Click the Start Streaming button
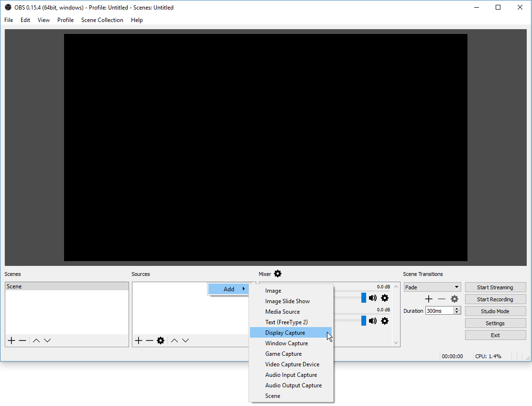 [495, 287]
